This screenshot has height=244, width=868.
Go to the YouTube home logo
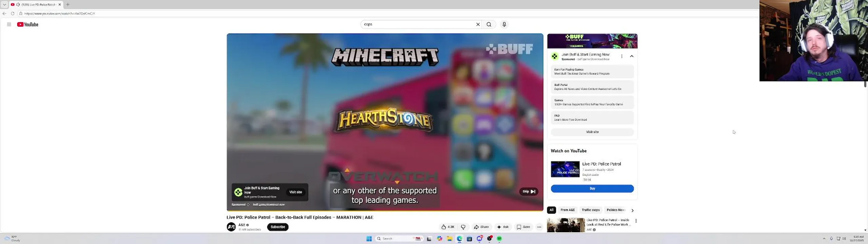tap(28, 24)
